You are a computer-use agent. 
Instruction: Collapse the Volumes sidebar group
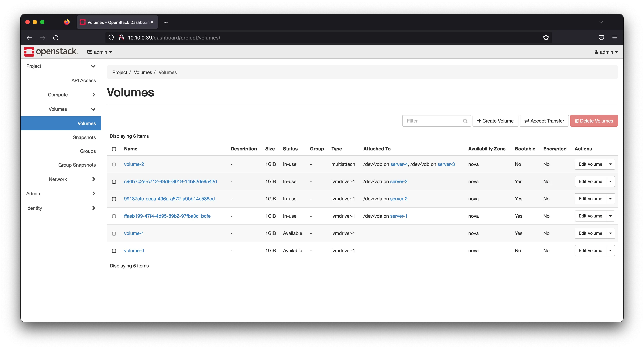(x=61, y=109)
